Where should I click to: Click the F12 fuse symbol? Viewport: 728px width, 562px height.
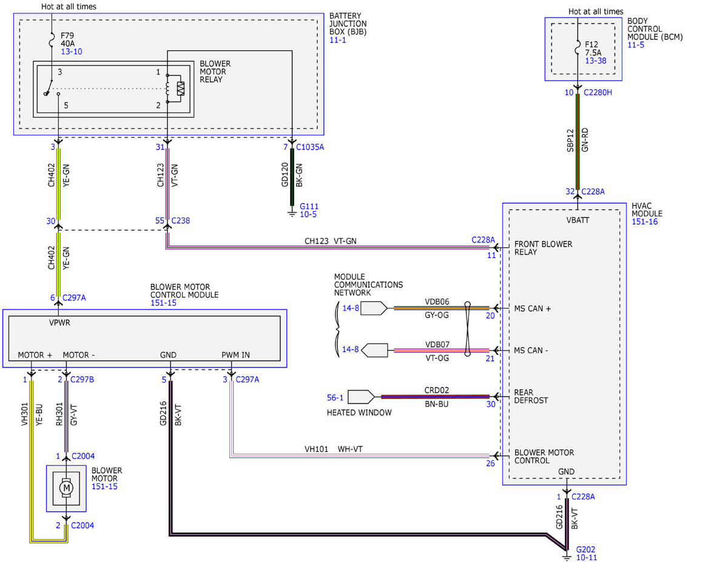coord(578,48)
